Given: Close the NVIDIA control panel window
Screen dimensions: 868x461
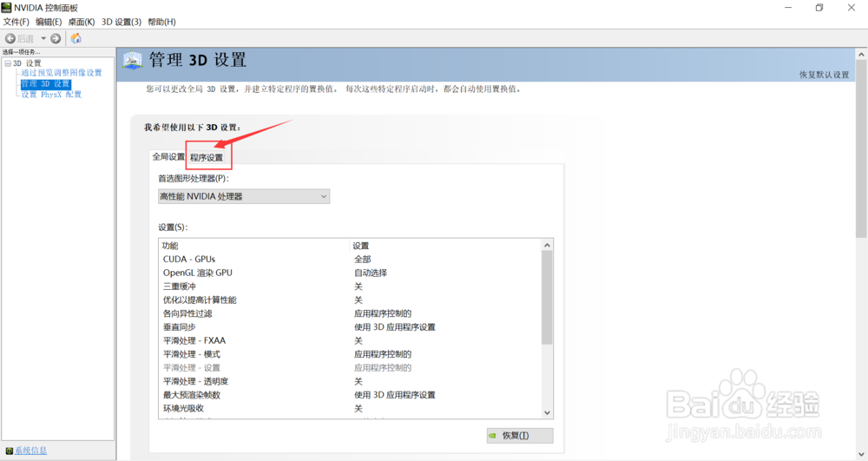Looking at the screenshot, I should 852,7.
